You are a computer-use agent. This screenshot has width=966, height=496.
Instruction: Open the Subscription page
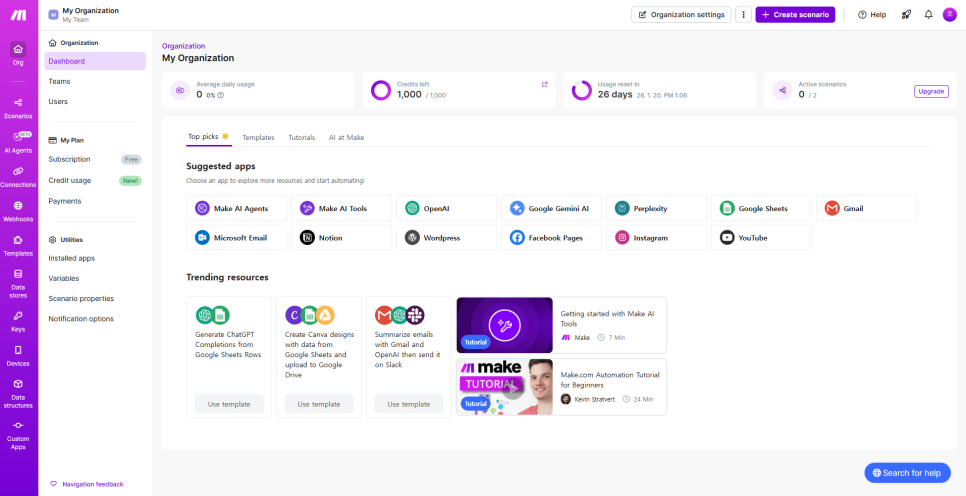pos(95,160)
